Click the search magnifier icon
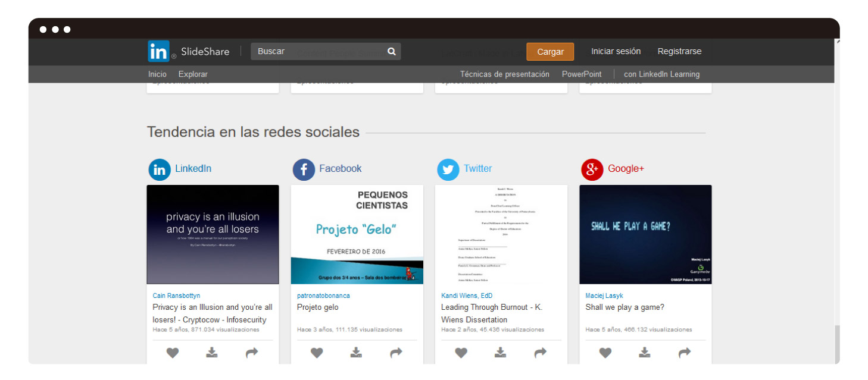 [392, 52]
